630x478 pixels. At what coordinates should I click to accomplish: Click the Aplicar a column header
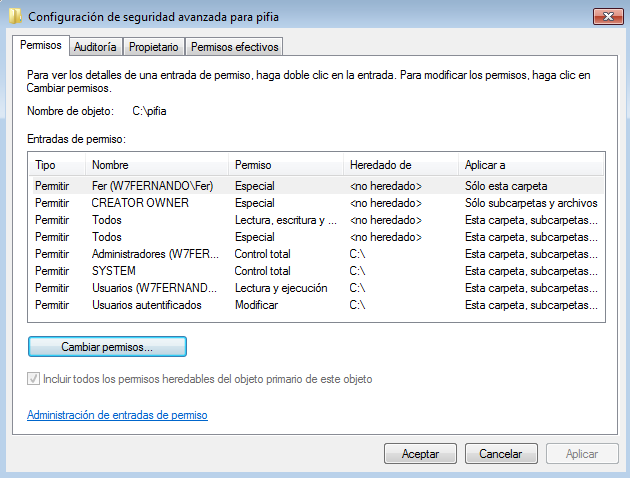pos(531,165)
